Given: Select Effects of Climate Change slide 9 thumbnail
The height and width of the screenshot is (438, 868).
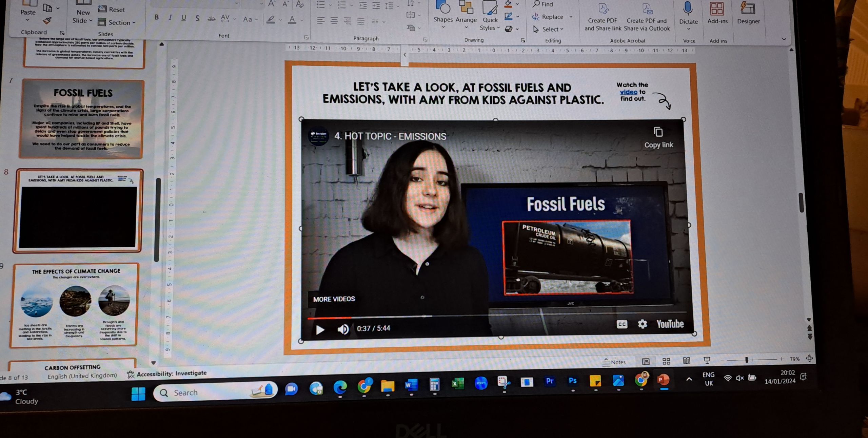Looking at the screenshot, I should tap(74, 305).
